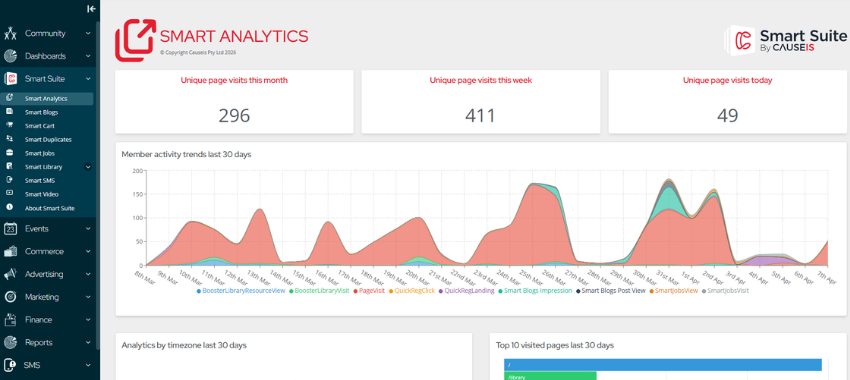Image resolution: width=850 pixels, height=380 pixels.
Task: Expand the Commerce menu chevron
Action: pos(88,252)
